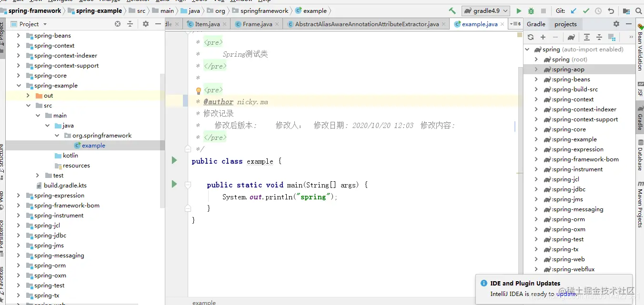Refresh all Gradle projects
Viewport: 644px width, 305px height.
tap(531, 37)
